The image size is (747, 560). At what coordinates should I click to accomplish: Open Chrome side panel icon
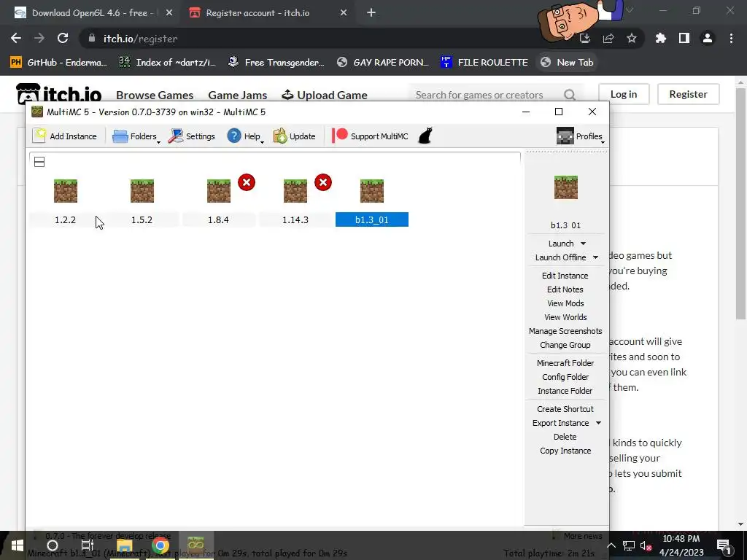(x=684, y=39)
